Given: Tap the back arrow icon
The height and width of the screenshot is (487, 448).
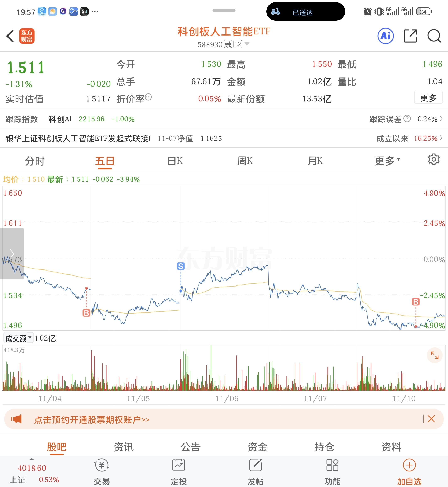Looking at the screenshot, I should 10,36.
